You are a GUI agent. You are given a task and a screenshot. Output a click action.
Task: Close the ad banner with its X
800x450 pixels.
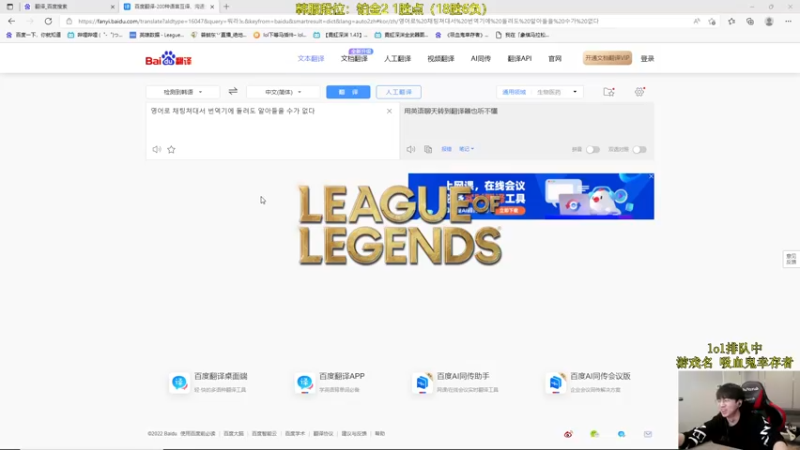pos(651,176)
